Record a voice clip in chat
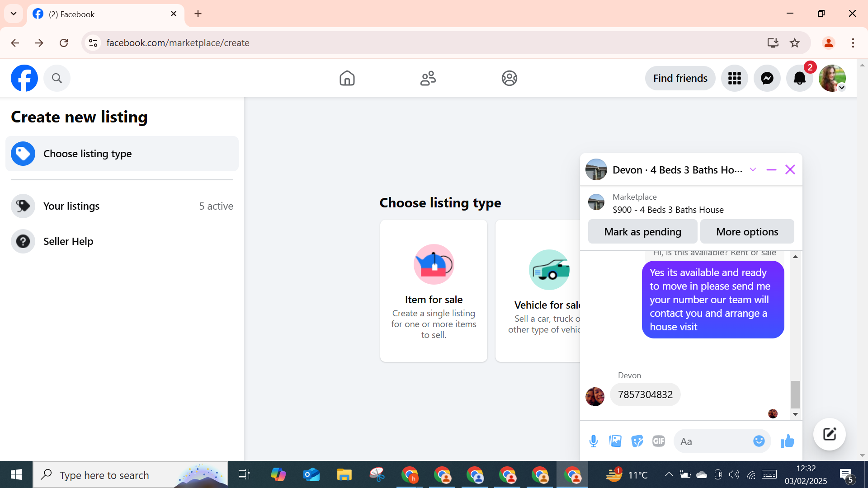The height and width of the screenshot is (488, 868). pyautogui.click(x=594, y=441)
